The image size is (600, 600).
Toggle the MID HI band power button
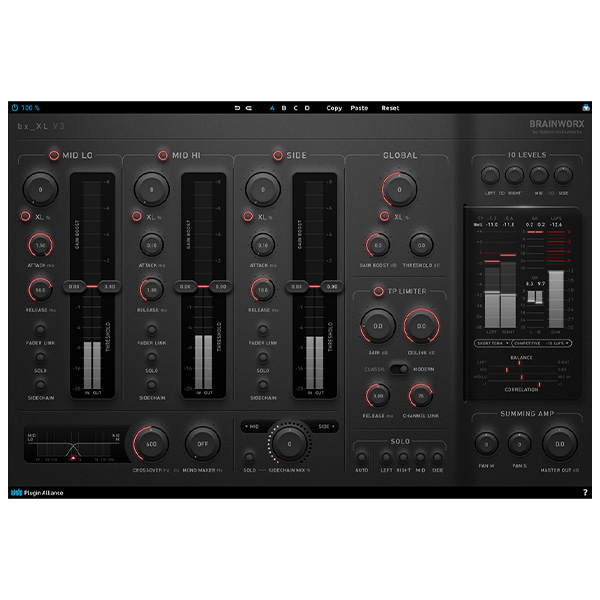click(x=163, y=155)
